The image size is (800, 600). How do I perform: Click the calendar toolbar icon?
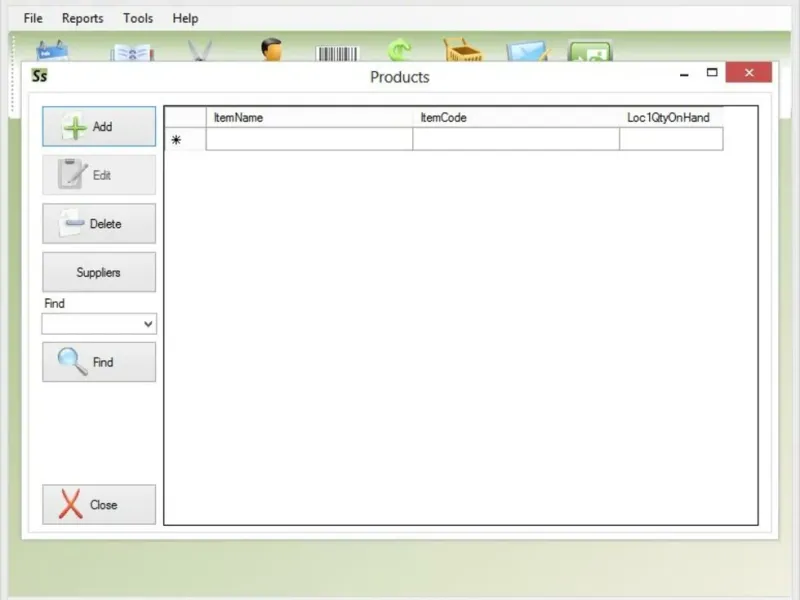tap(52, 51)
